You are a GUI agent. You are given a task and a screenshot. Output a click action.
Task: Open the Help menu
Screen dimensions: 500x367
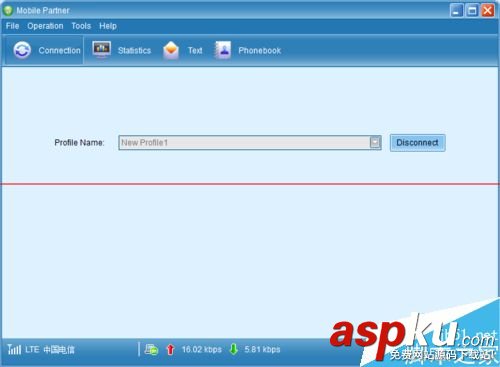108,26
